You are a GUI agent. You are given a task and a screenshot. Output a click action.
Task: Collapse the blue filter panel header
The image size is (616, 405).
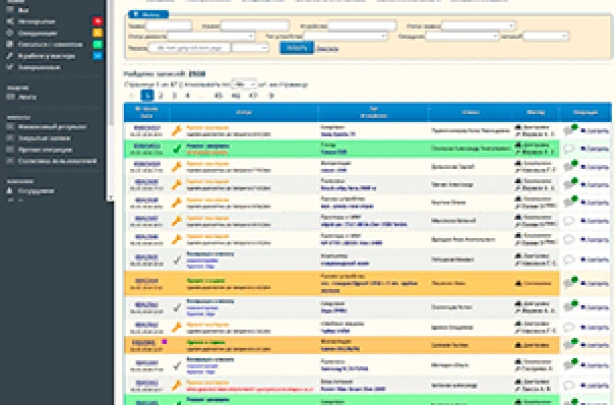(x=145, y=15)
